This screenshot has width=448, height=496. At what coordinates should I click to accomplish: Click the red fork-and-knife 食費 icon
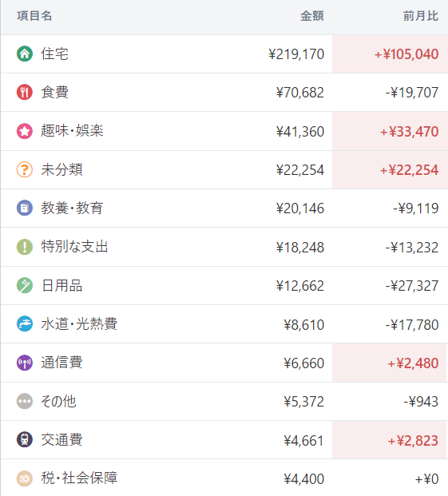click(x=24, y=92)
